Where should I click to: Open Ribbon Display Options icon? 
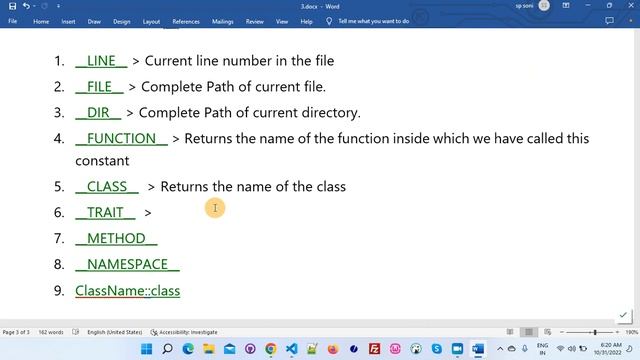pos(566,6)
